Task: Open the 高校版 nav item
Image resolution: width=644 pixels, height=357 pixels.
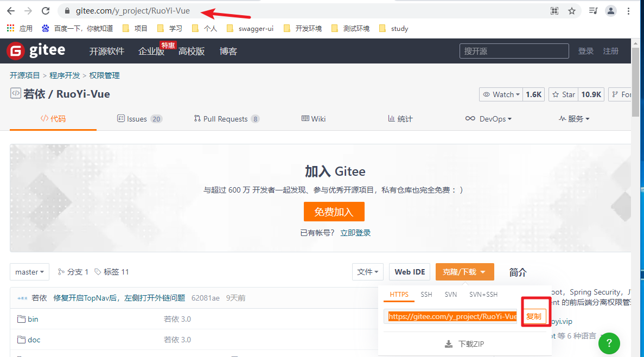Action: click(x=192, y=52)
